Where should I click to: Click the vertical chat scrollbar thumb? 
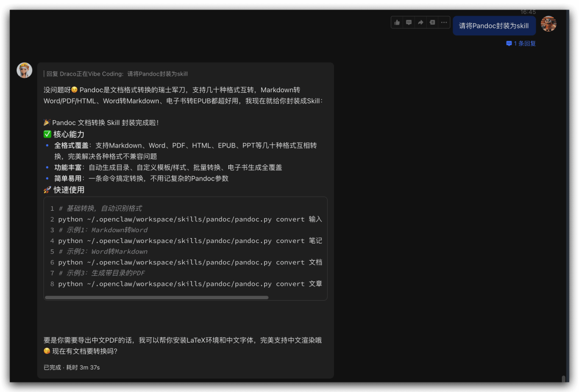tap(563, 379)
